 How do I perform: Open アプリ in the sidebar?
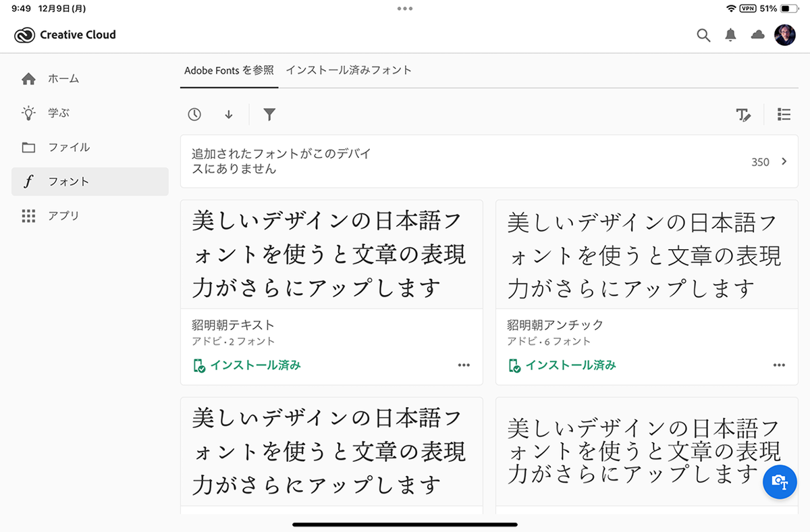(x=90, y=216)
